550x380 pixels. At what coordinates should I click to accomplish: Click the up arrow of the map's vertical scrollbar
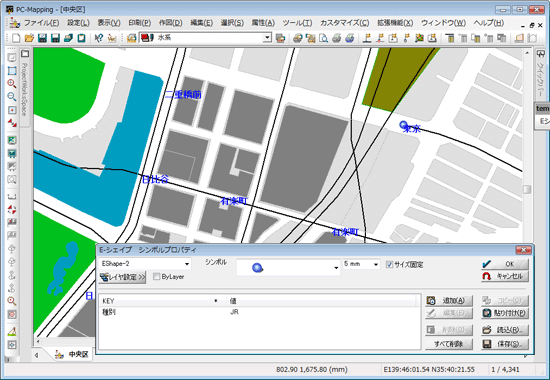(x=527, y=53)
